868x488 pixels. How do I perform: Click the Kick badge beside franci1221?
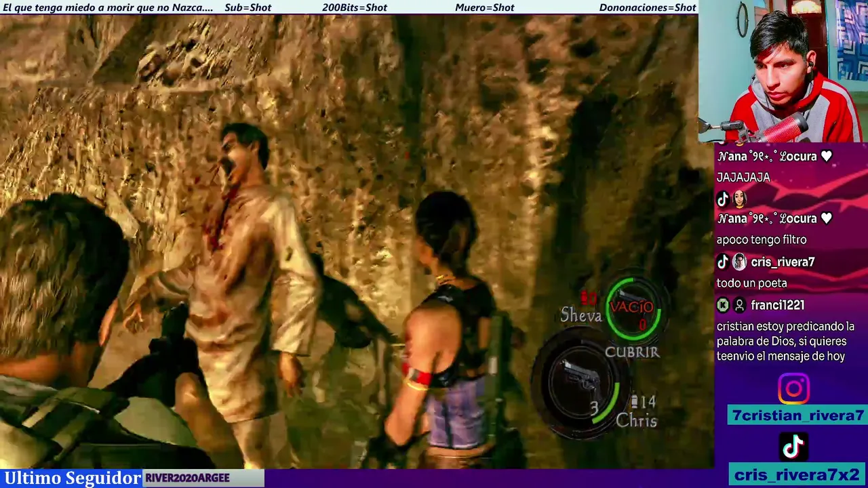[723, 305]
